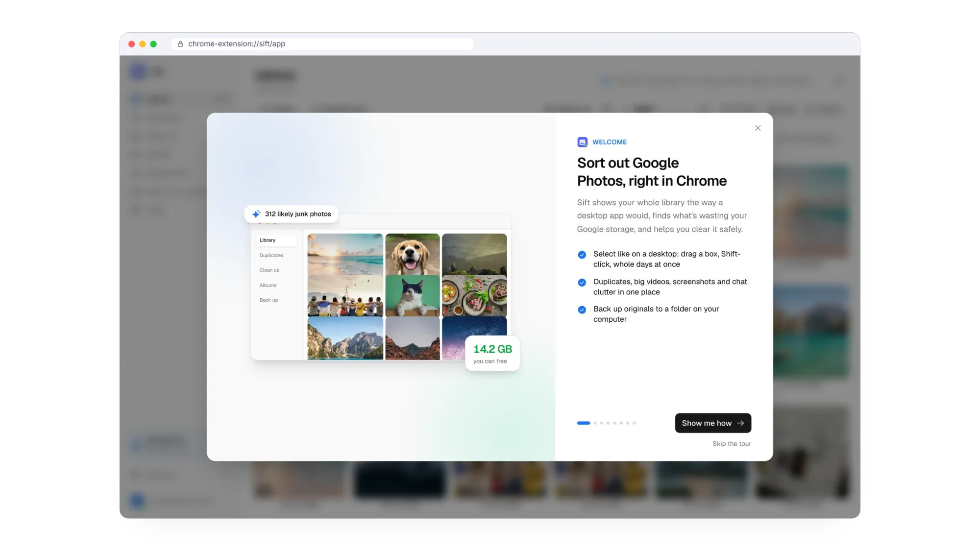The image size is (980, 551).
Task: Click the checkmark beside "Back up originals"
Action: click(x=582, y=310)
